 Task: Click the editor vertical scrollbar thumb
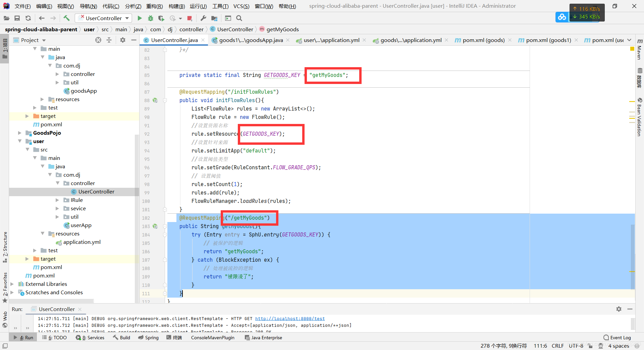[x=633, y=257]
